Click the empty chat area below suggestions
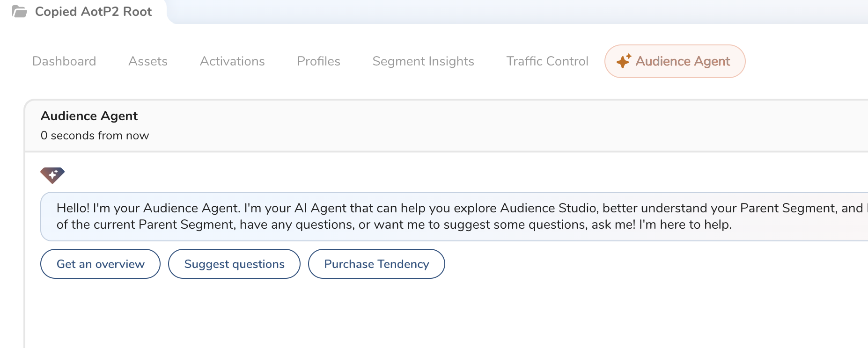This screenshot has width=868, height=348. (421, 313)
